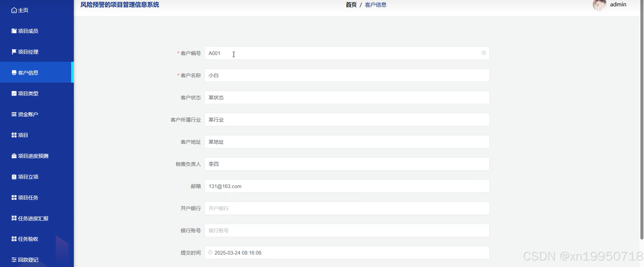Click the 客户信息 breadcrumb
The width and height of the screenshot is (644, 267).
(x=375, y=5)
